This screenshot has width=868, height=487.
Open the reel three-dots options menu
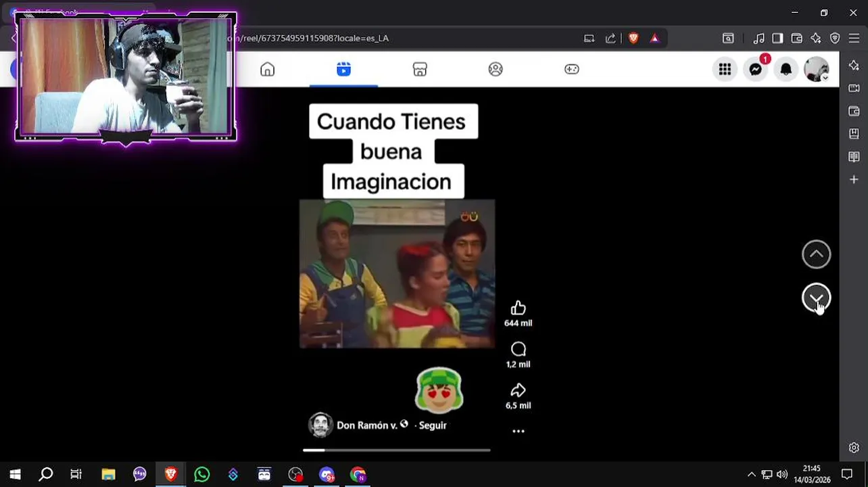[519, 431]
